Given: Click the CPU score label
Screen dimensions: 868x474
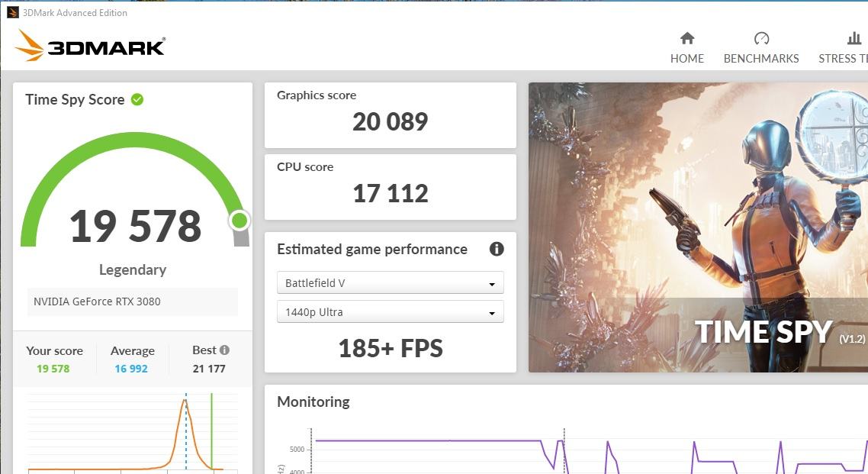Looking at the screenshot, I should click(305, 166).
